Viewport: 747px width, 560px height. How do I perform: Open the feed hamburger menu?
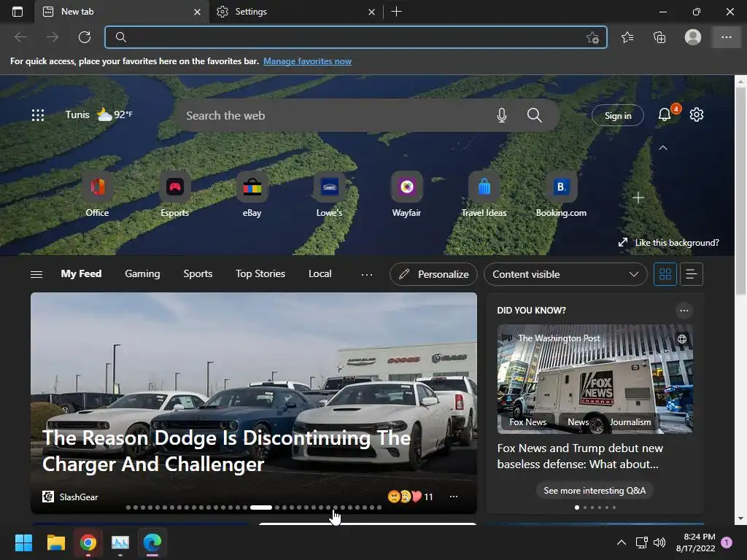pyautogui.click(x=36, y=274)
